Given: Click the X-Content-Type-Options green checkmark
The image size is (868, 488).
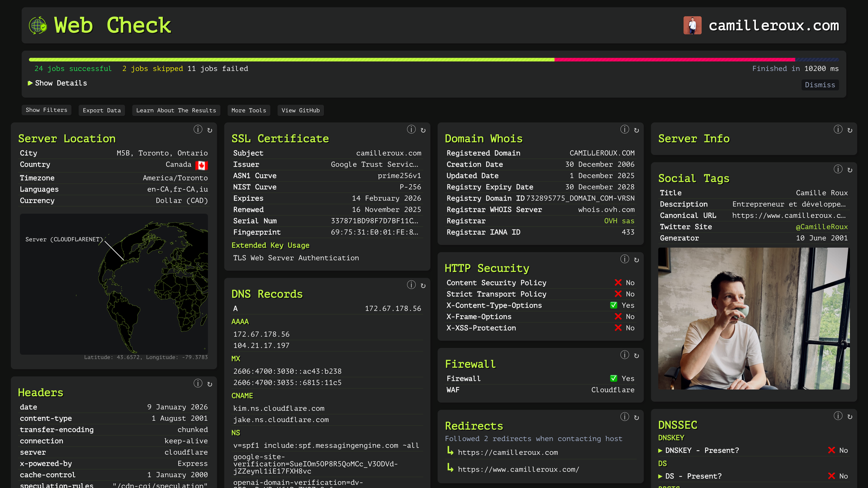Looking at the screenshot, I should click(614, 305).
